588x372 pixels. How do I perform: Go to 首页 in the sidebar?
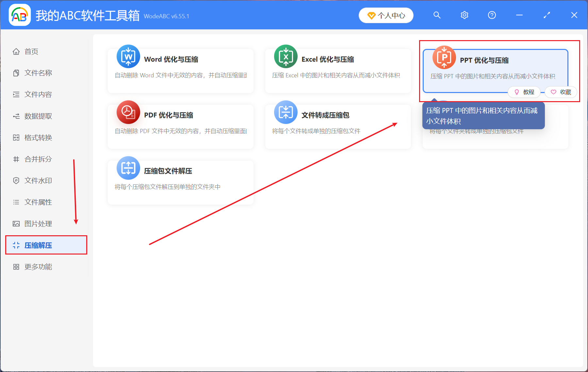(31, 51)
